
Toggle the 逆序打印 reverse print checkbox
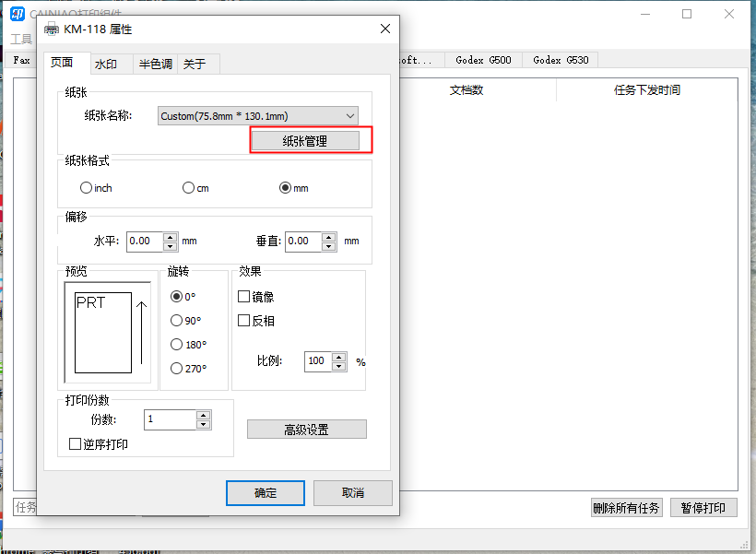pyautogui.click(x=76, y=444)
